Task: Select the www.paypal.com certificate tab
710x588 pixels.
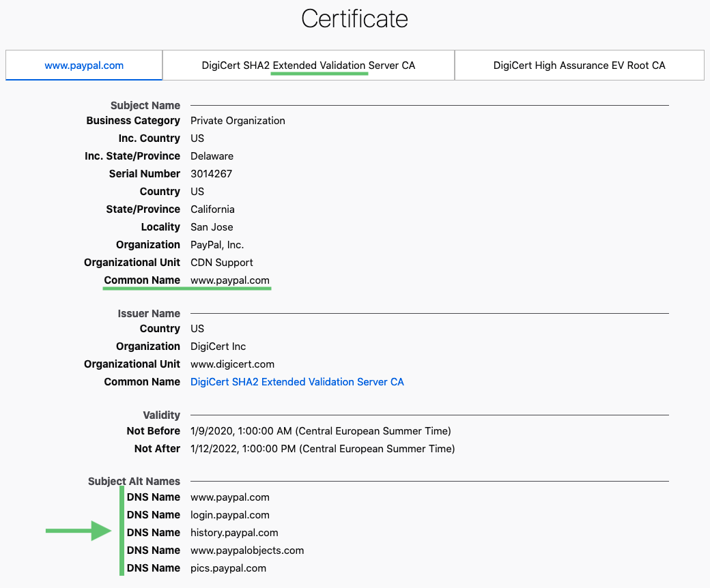Action: click(84, 65)
